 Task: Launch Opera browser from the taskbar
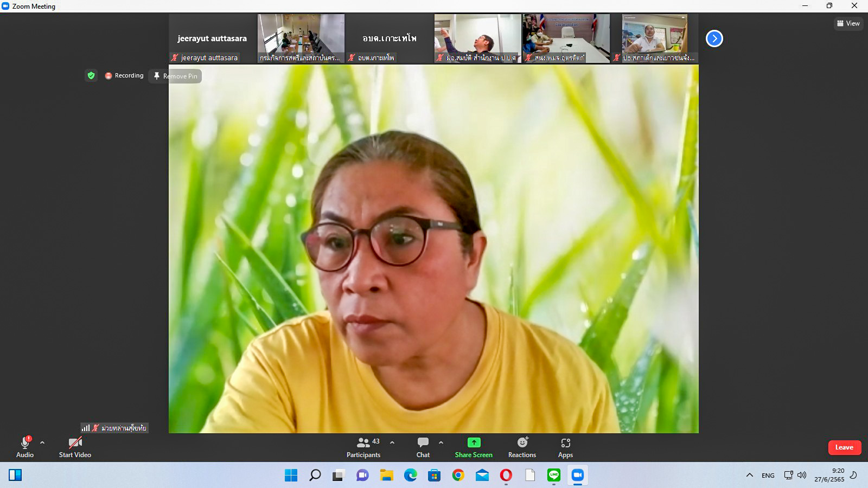pyautogui.click(x=506, y=476)
